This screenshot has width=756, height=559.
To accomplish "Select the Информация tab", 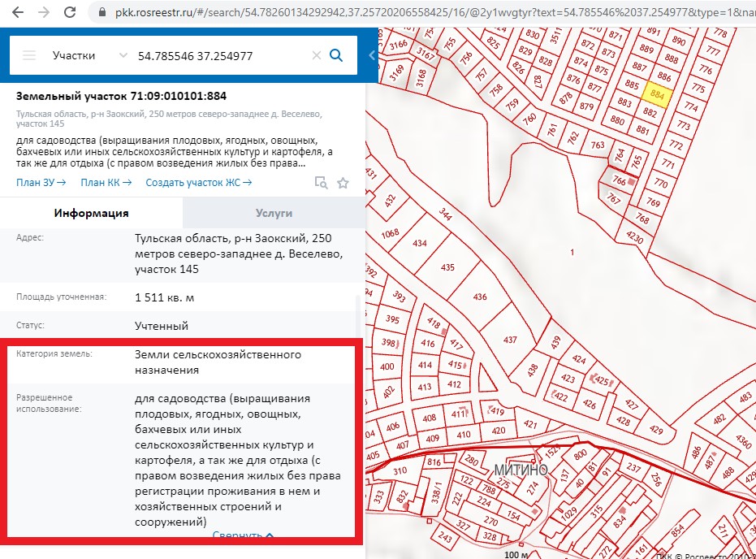I will point(91,213).
